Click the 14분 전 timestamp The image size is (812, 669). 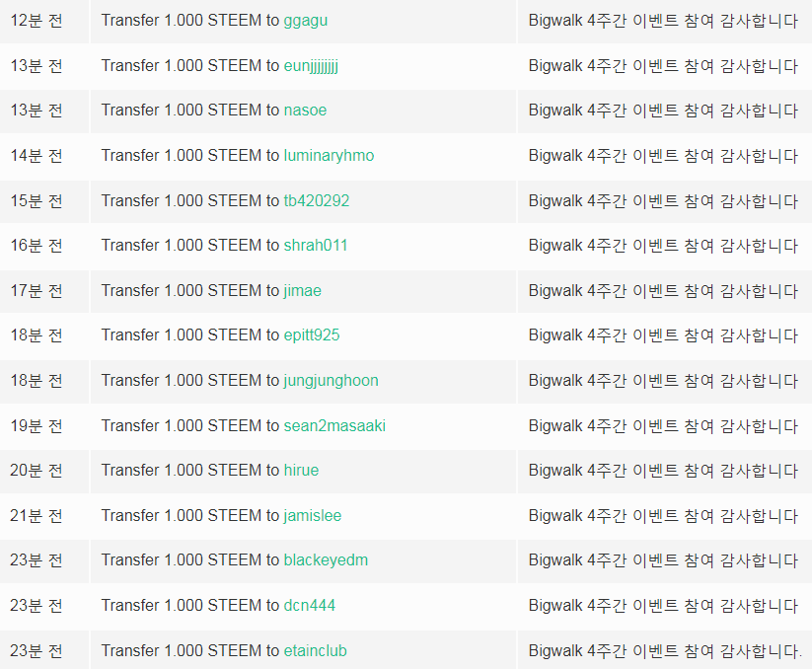[x=37, y=156]
